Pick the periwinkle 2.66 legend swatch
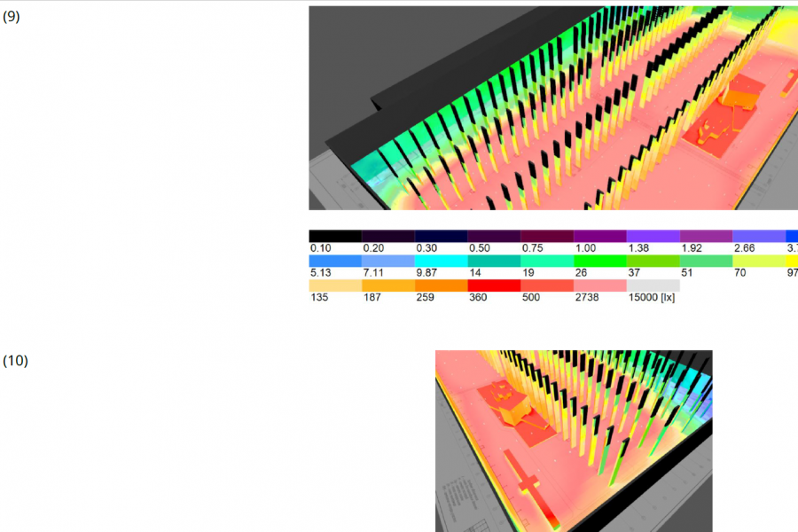This screenshot has width=798, height=532. coord(759,236)
